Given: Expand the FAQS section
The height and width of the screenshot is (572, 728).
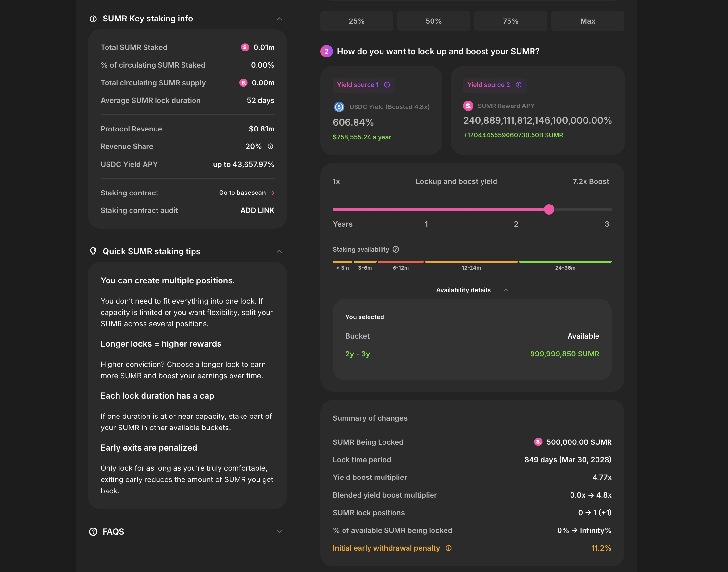Looking at the screenshot, I should [x=279, y=531].
